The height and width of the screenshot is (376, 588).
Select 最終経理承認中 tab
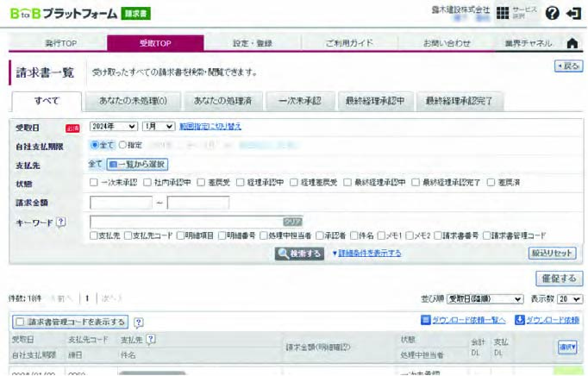click(x=375, y=101)
